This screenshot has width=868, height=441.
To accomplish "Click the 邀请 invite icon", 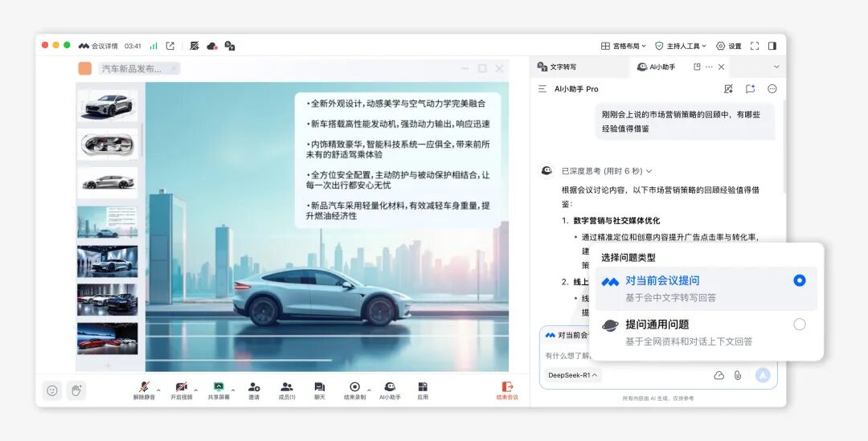I will click(253, 390).
